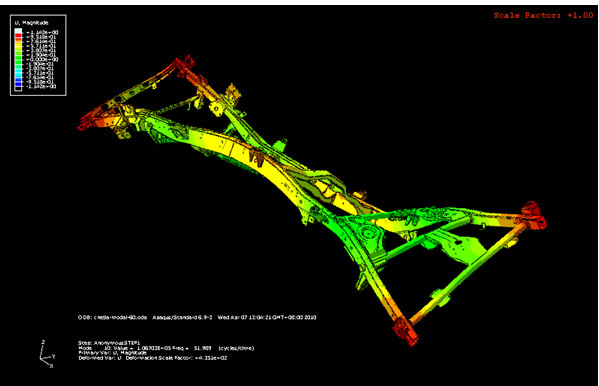Image resolution: width=599 pixels, height=386 pixels.
Task: Click the Step: Anonymous STEP1 label
Action: tap(109, 343)
